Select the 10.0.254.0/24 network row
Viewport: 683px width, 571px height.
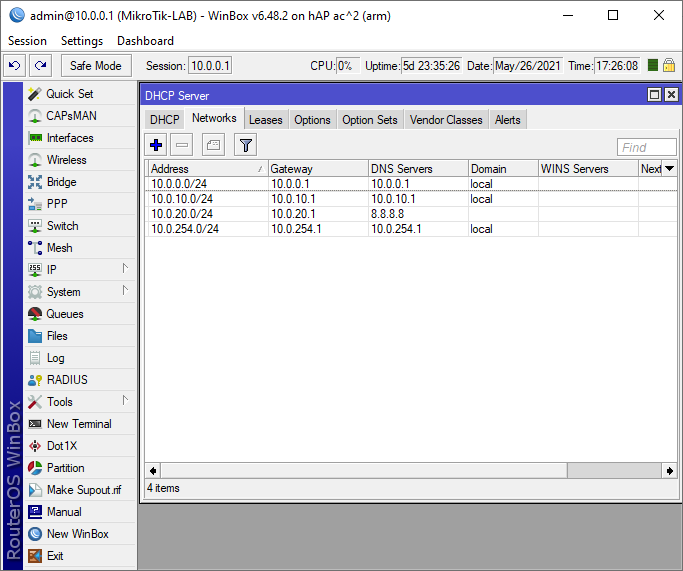[411, 229]
